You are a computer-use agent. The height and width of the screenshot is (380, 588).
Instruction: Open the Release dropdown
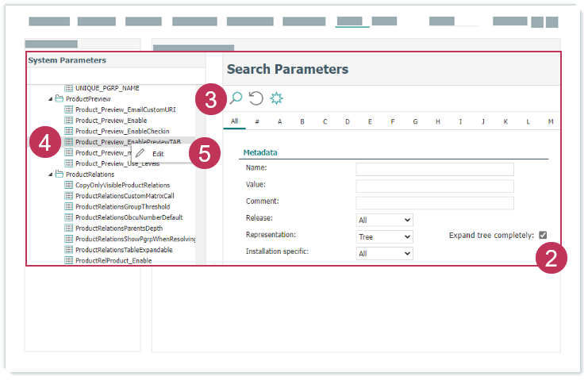[384, 220]
